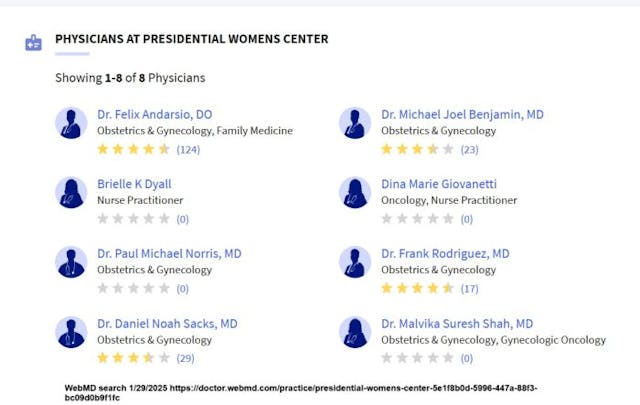
Task: Open Dr. Malvika Suresh Shah, MD profile
Action: [457, 324]
